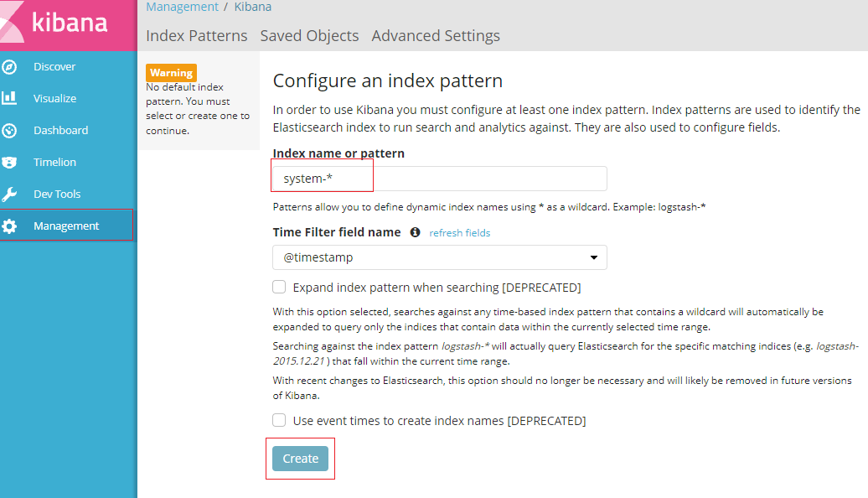Open the Advanced Settings tab
This screenshot has height=498, width=868.
436,36
